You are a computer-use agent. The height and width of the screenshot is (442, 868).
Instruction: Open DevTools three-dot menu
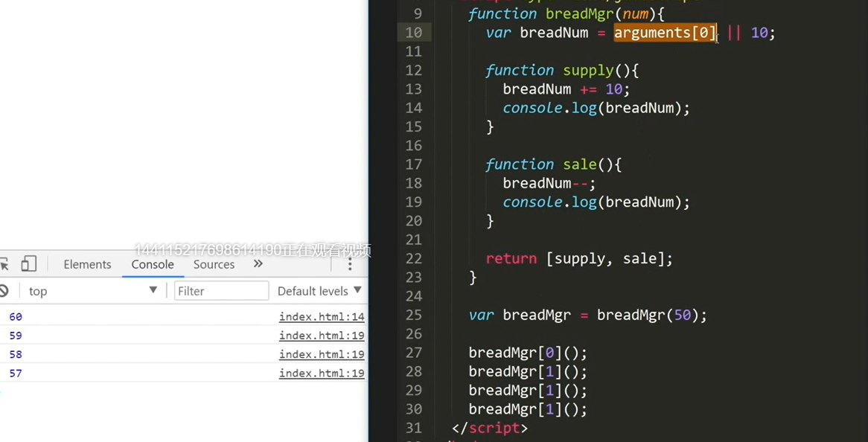(x=349, y=264)
